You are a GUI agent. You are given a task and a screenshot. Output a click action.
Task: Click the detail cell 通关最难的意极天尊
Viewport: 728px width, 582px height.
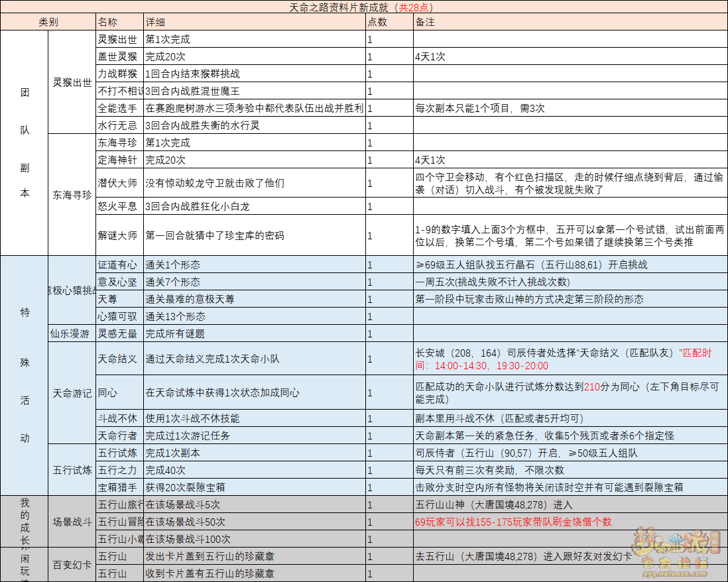255,299
